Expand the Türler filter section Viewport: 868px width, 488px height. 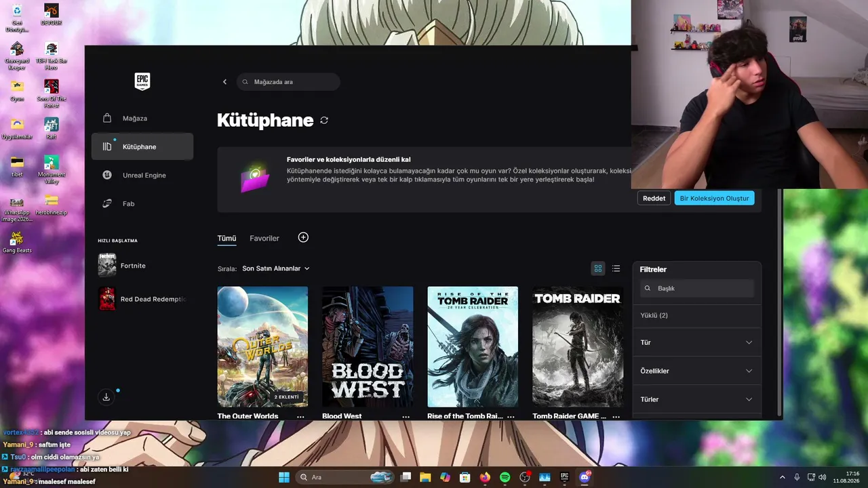point(697,399)
